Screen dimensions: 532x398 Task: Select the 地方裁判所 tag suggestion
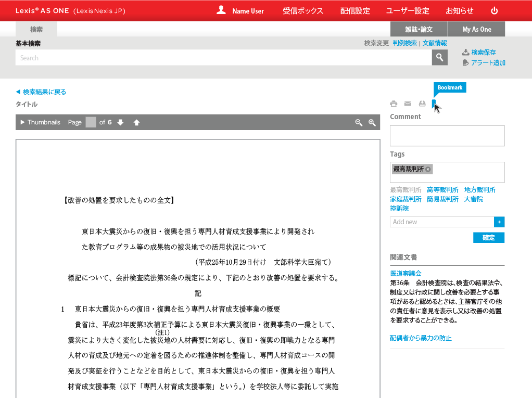pyautogui.click(x=480, y=190)
